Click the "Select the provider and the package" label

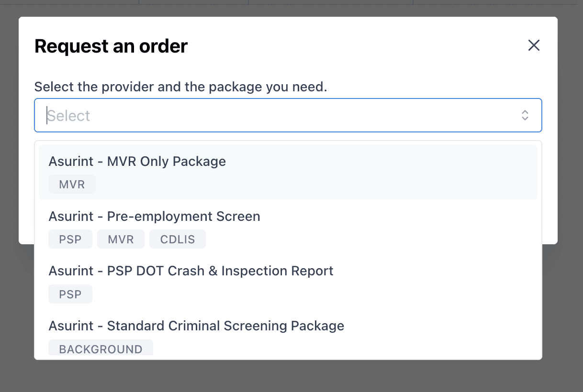click(180, 87)
